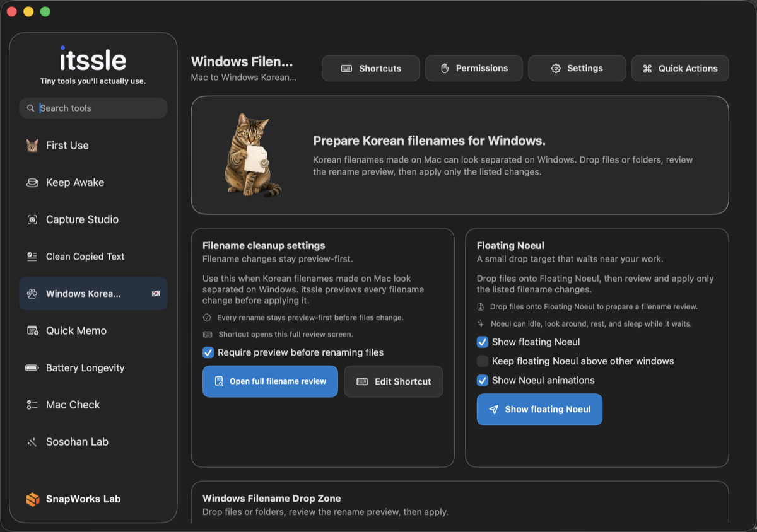Click the Edit Shortcut button
Screen dimensions: 757x532
(x=394, y=382)
